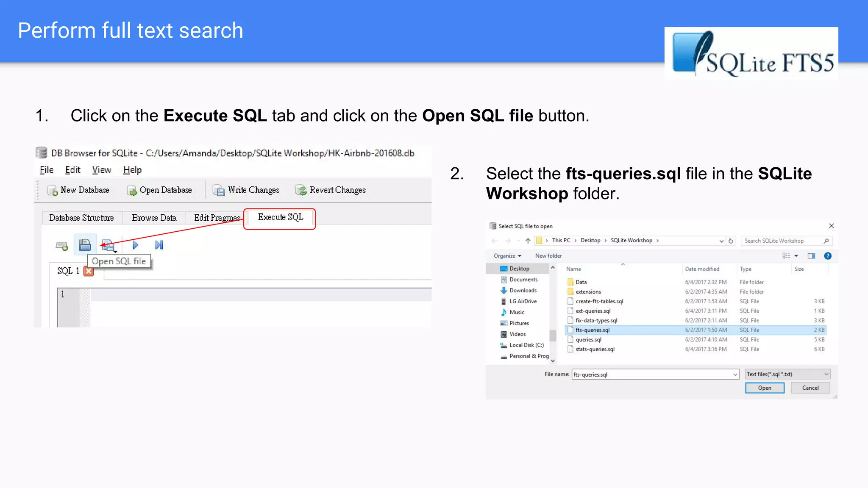Click Desktop in the address path
The height and width of the screenshot is (488, 868).
(590, 240)
